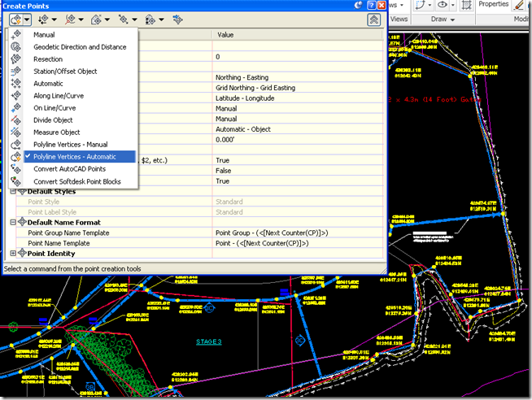Edit the Point Group Name Template value
532x400 pixels.
tap(298, 233)
